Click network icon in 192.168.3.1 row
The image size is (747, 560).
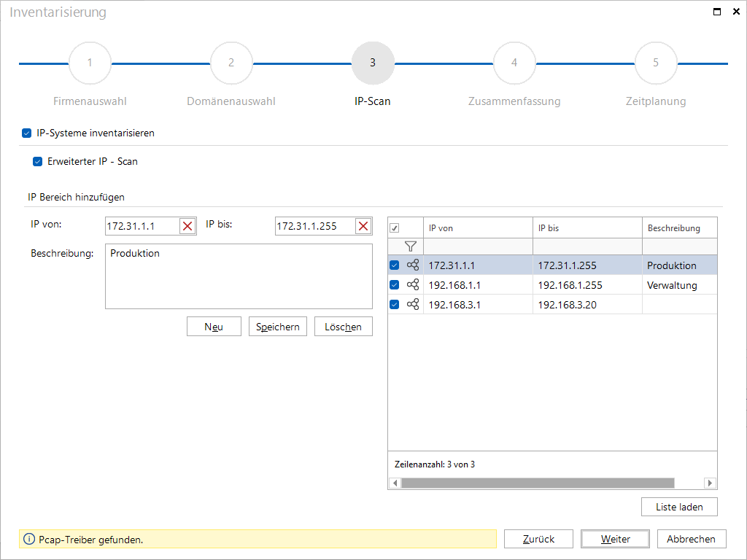(413, 304)
